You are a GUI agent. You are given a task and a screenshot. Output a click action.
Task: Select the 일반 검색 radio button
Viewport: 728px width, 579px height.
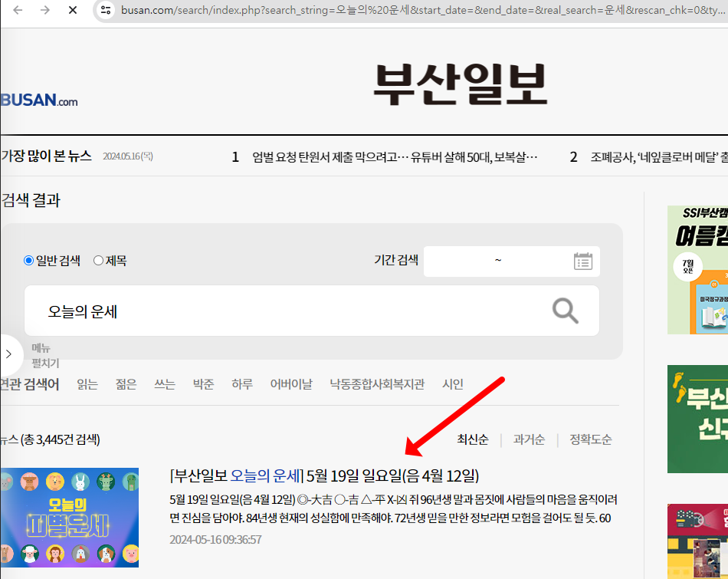tap(29, 261)
